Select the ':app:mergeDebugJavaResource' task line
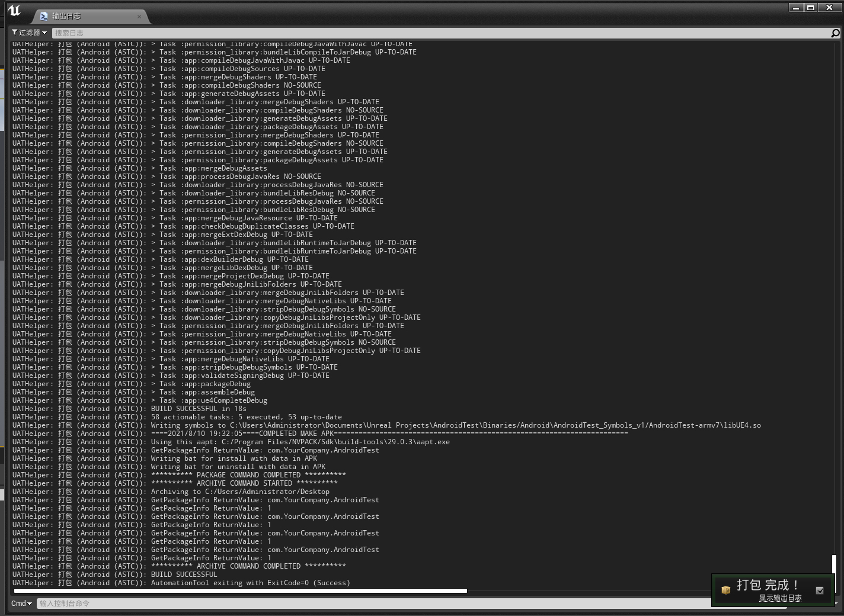This screenshot has width=844, height=616. pyautogui.click(x=175, y=218)
